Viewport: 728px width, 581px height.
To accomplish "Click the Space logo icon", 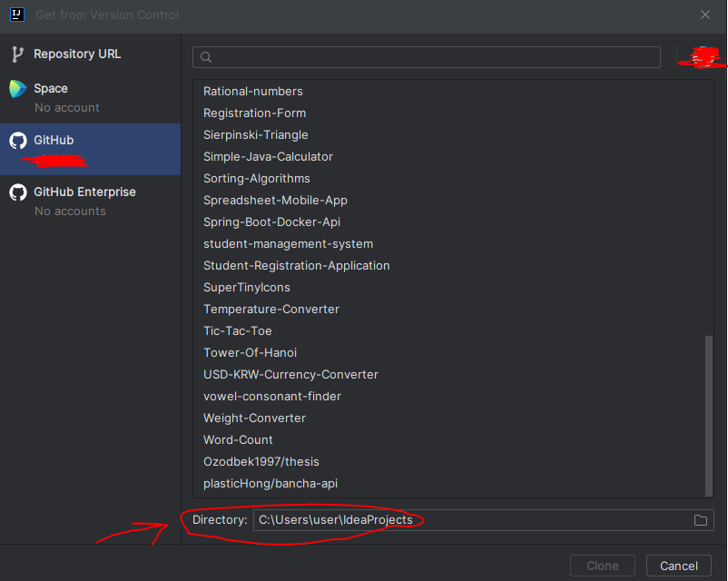I will pyautogui.click(x=17, y=88).
